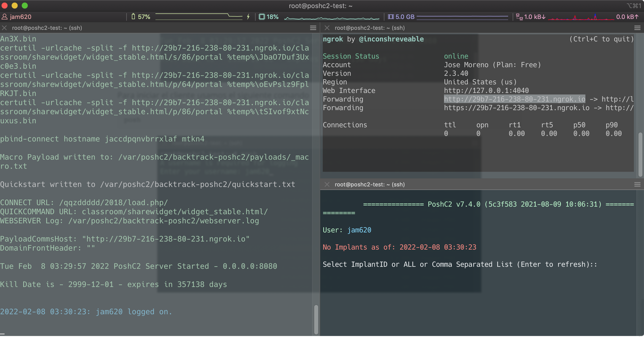Image resolution: width=644 pixels, height=337 pixels.
Task: Select the ngrok pane title root@poshc2-test: ~ (ssh)
Action: pos(370,28)
